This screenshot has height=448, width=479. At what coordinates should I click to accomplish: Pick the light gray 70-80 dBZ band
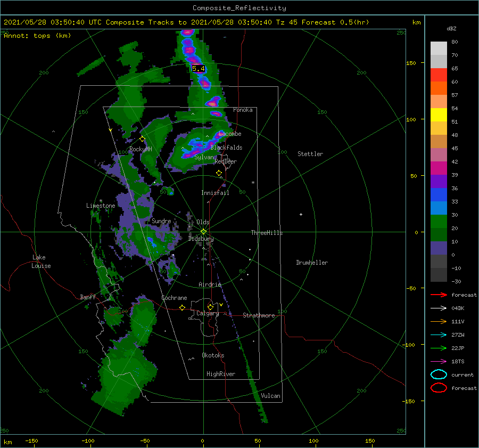pos(439,48)
